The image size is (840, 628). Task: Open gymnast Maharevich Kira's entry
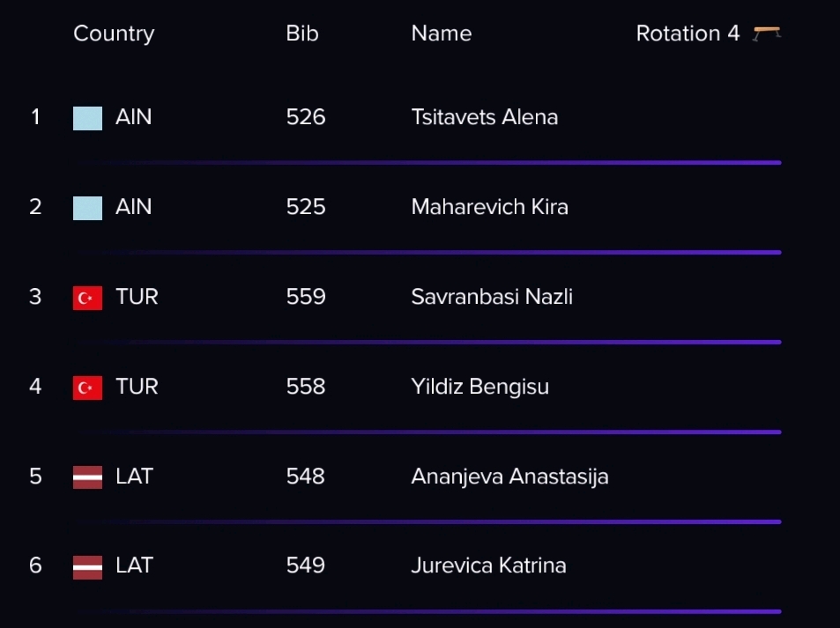[x=490, y=207]
